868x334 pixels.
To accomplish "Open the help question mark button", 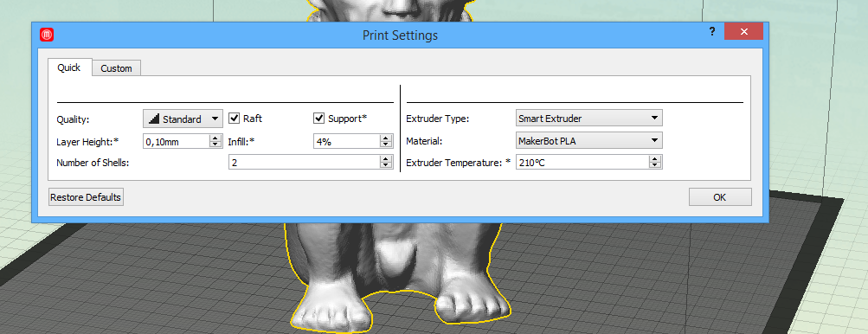I will pyautogui.click(x=712, y=32).
